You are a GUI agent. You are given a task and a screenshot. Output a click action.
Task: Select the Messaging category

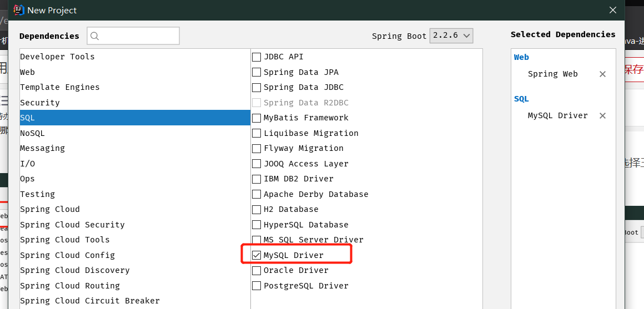pos(135,148)
